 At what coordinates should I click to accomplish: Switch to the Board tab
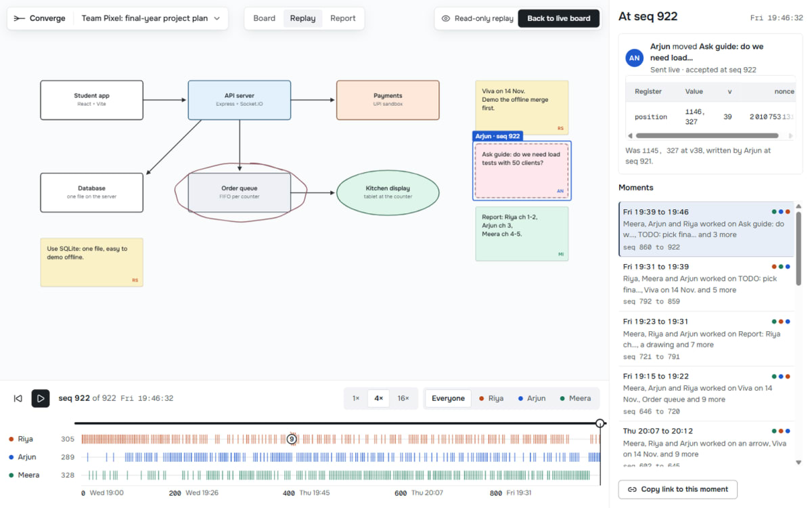pyautogui.click(x=265, y=18)
